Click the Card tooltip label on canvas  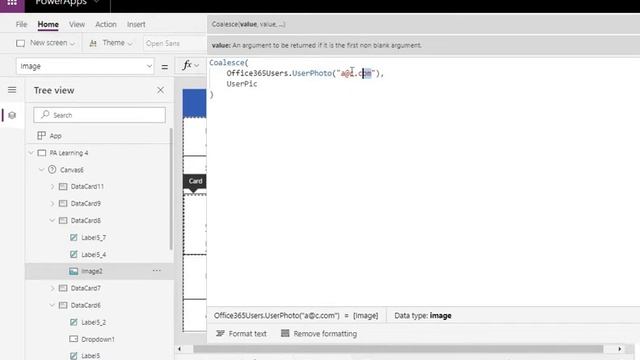(195, 181)
